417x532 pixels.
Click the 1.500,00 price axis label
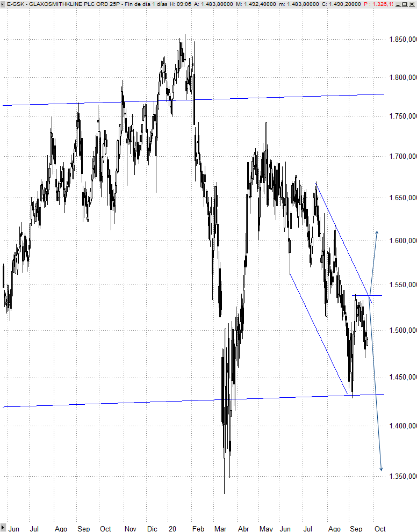click(402, 330)
